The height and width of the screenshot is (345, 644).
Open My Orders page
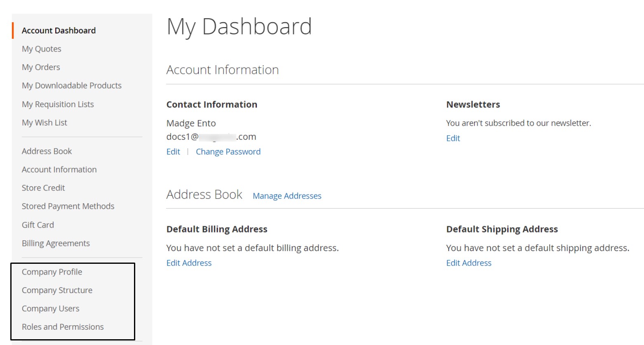(41, 67)
